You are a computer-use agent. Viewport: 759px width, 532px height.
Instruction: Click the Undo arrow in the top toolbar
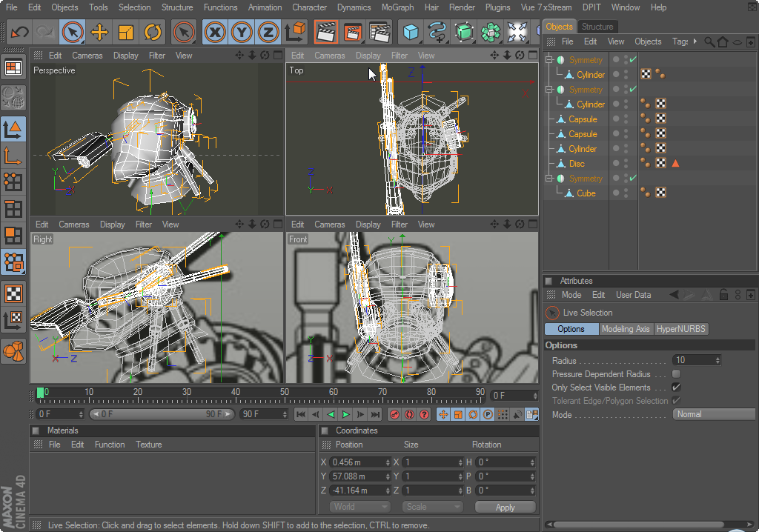(x=20, y=33)
